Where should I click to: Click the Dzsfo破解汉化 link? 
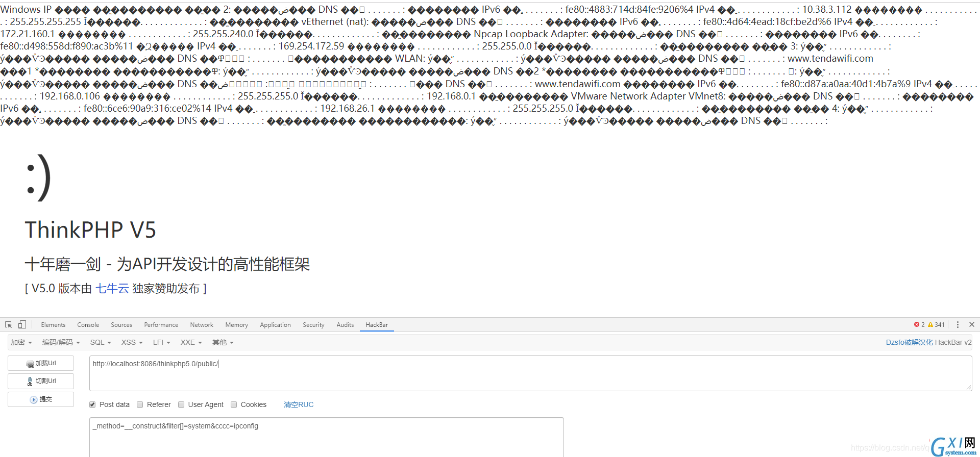910,342
